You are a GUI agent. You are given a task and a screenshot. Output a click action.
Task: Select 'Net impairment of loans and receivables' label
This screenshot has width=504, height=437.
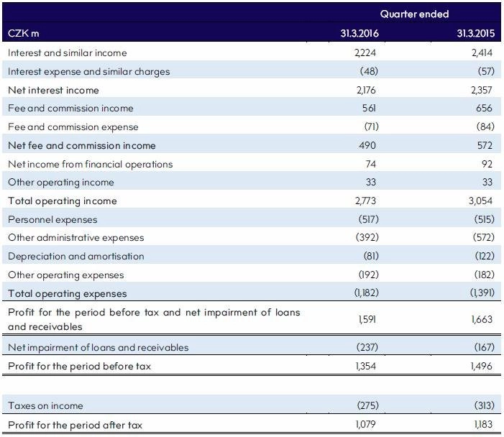98,348
